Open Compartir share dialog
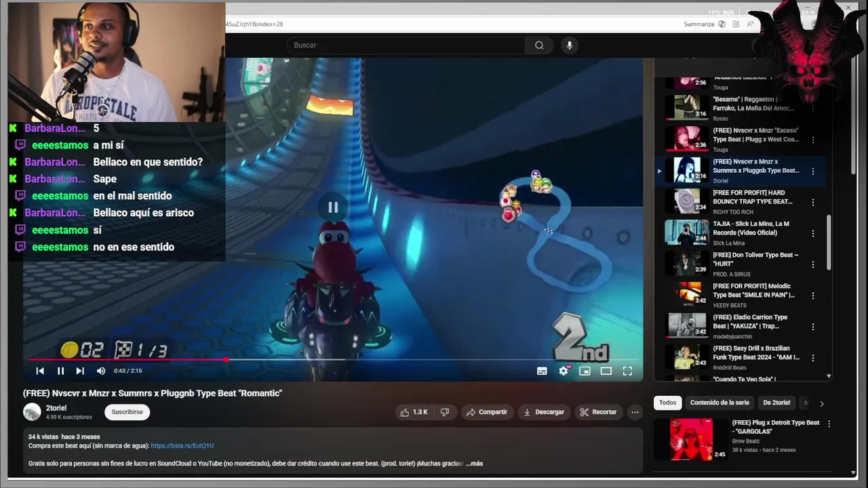This screenshot has width=868, height=488. click(x=487, y=412)
